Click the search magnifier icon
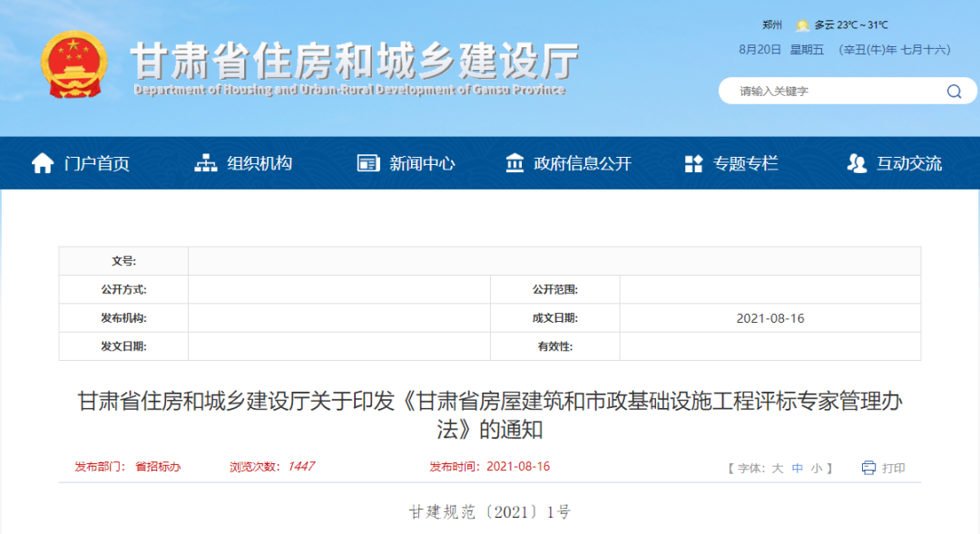This screenshot has width=980, height=534. 954,92
